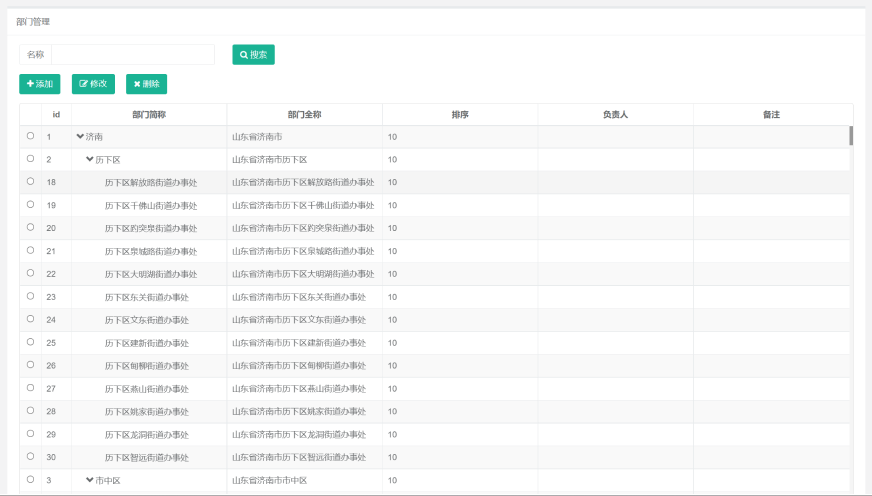872x496 pixels.
Task: Collapse the 市中区 tree node chevron
Action: (x=90, y=480)
